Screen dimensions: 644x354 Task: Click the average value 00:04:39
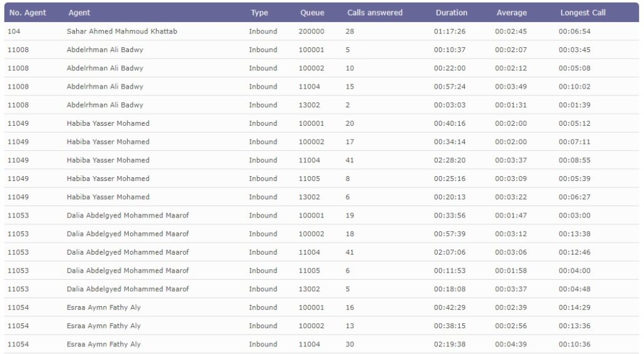pos(510,345)
